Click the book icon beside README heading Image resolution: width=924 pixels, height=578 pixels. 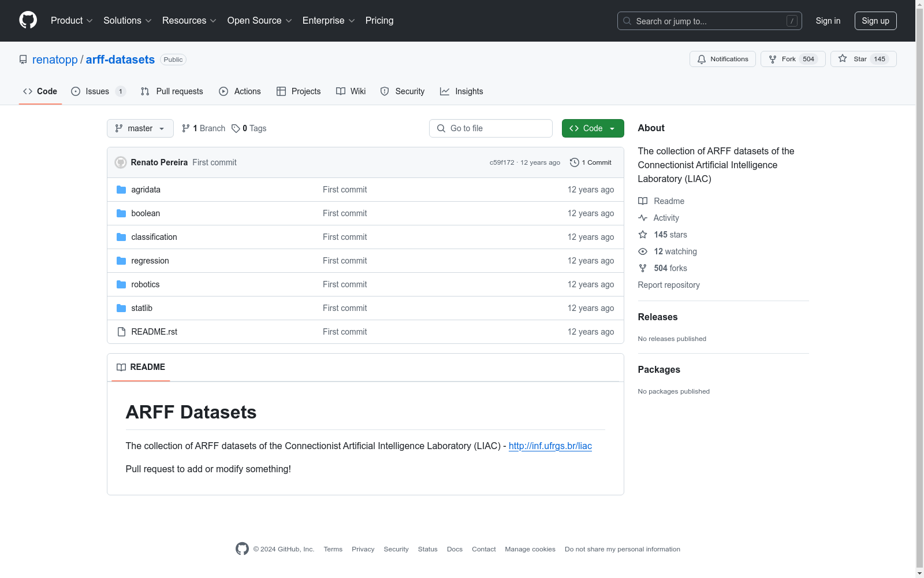point(121,367)
